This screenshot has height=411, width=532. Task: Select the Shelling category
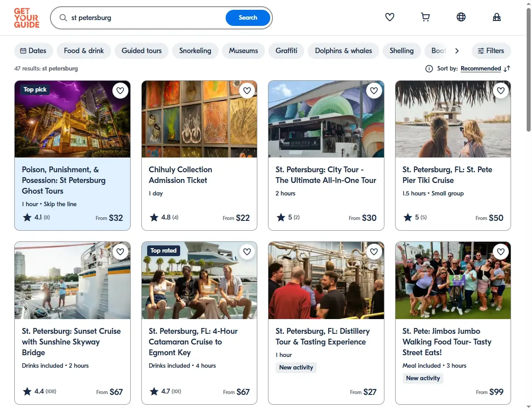click(x=401, y=51)
